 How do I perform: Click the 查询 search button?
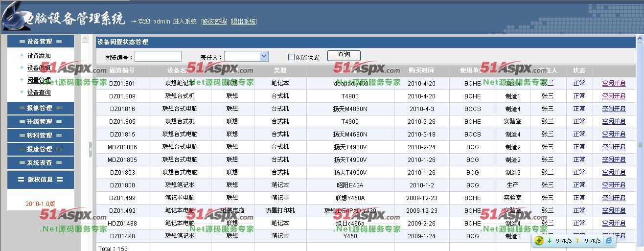[344, 55]
